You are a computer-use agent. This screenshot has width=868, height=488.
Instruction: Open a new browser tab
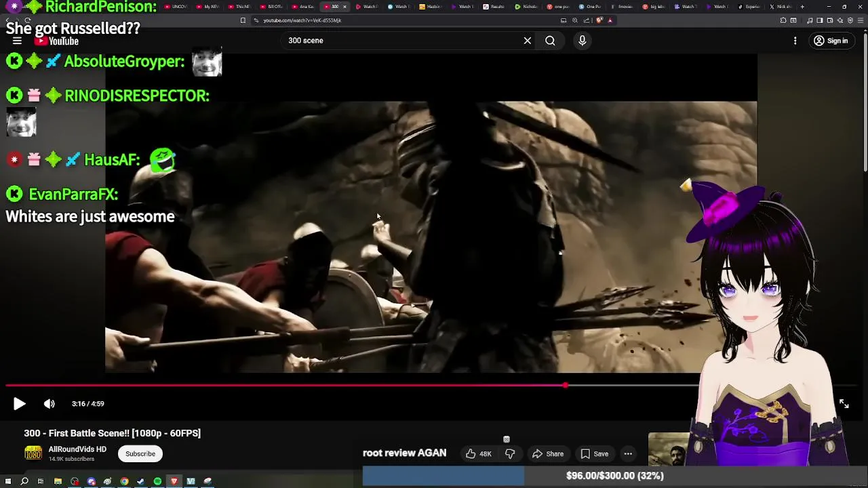point(802,7)
